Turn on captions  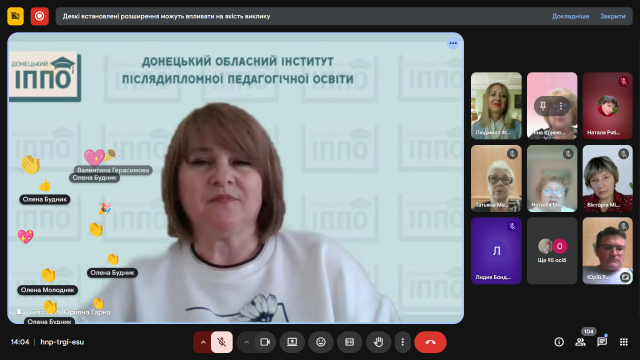(349, 342)
